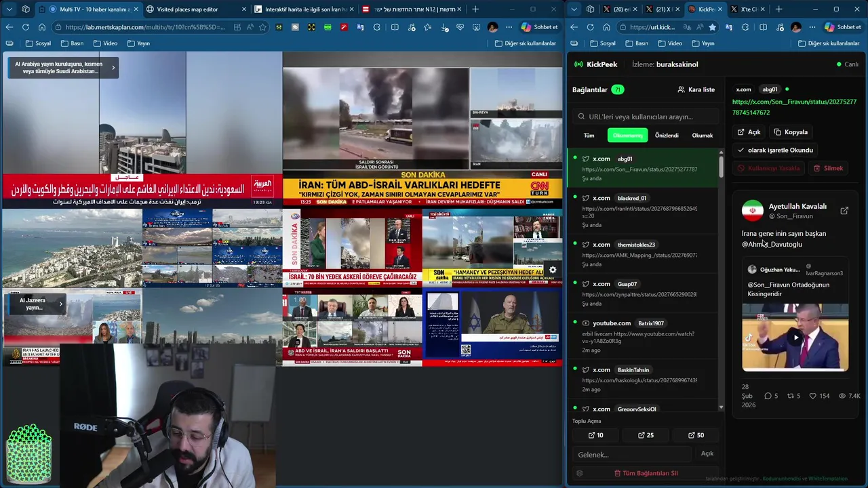Select the Guap07 link row

pos(642,293)
